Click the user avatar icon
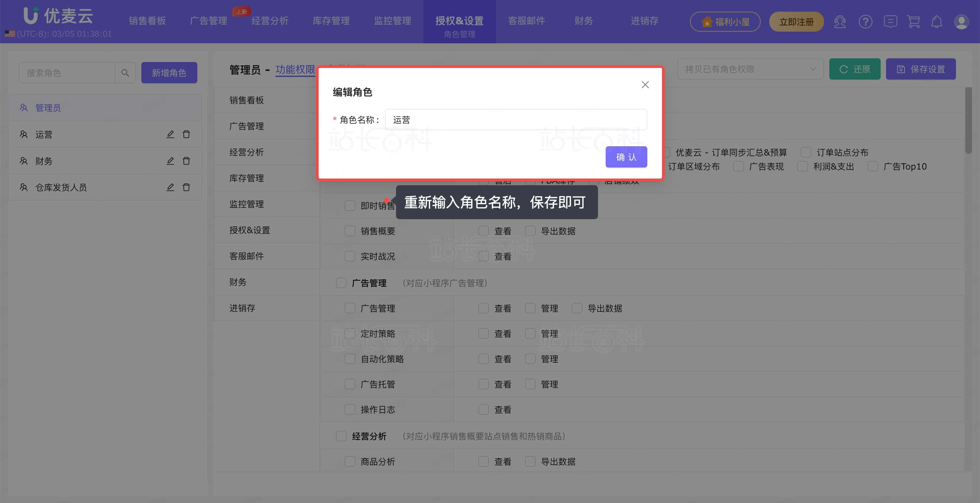The width and height of the screenshot is (980, 503). [x=961, y=22]
